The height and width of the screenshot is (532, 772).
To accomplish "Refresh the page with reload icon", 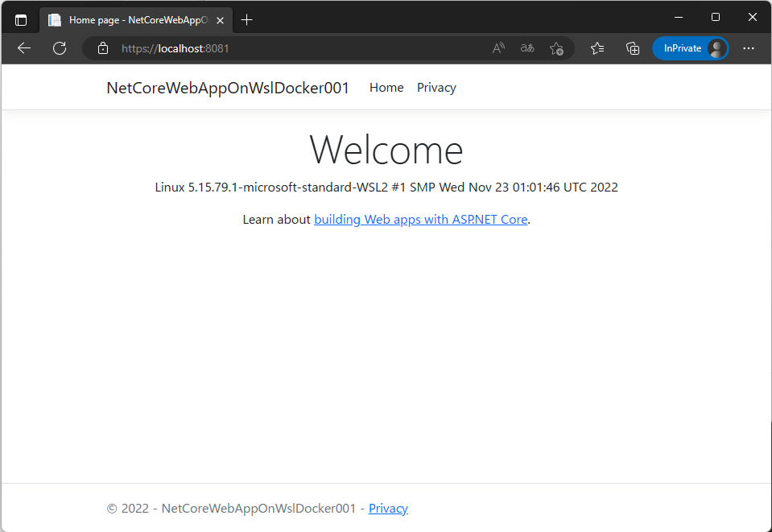I will (60, 48).
